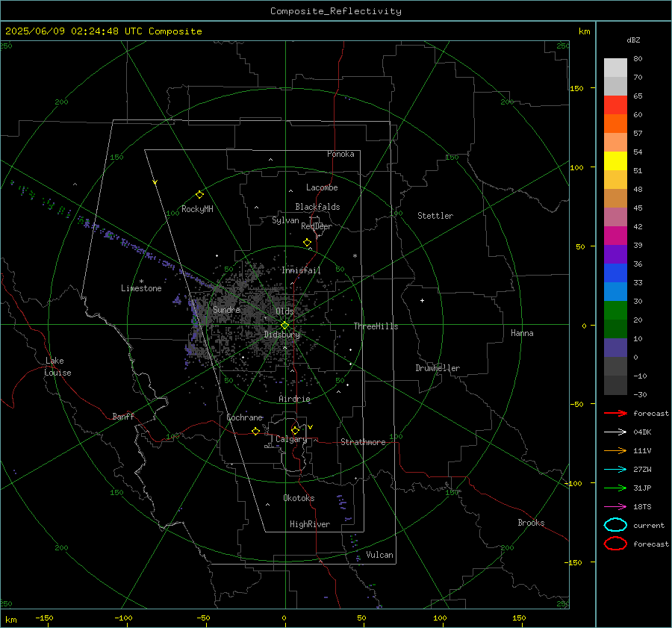Select the magenta 18TS arrow symbol
Screen dimensions: 672x628
click(615, 507)
